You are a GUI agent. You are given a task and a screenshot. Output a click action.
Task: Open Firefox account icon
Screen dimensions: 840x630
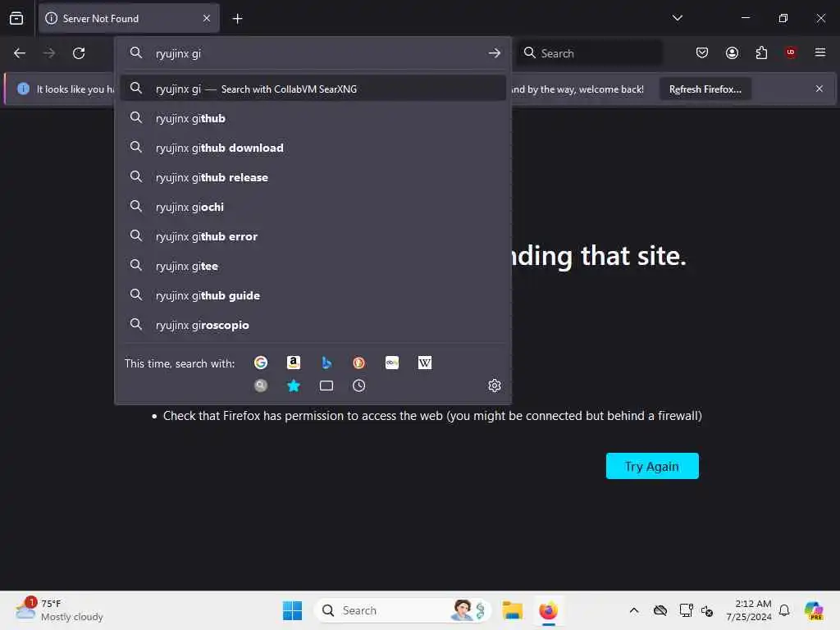coord(732,53)
